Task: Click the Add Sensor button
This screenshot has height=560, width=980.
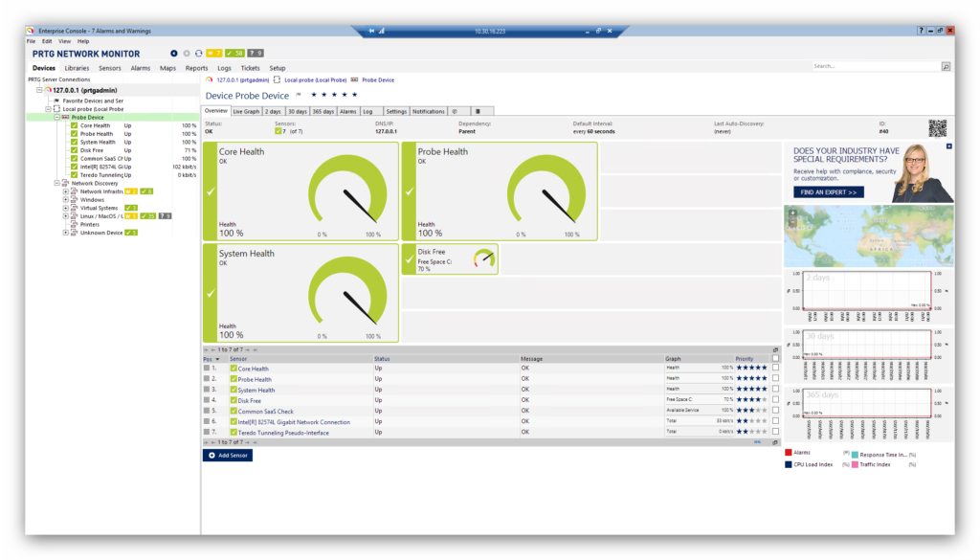Action: pos(228,456)
